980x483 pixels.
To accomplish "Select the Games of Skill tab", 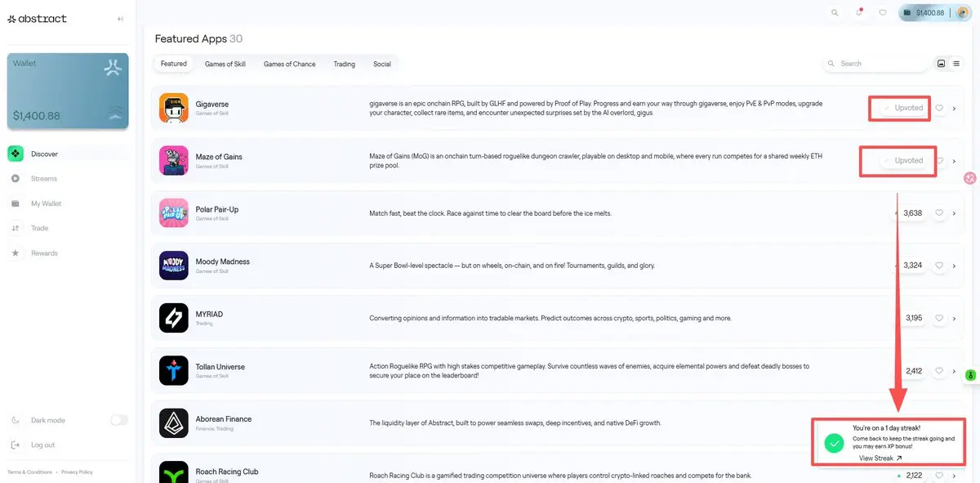I will click(225, 64).
